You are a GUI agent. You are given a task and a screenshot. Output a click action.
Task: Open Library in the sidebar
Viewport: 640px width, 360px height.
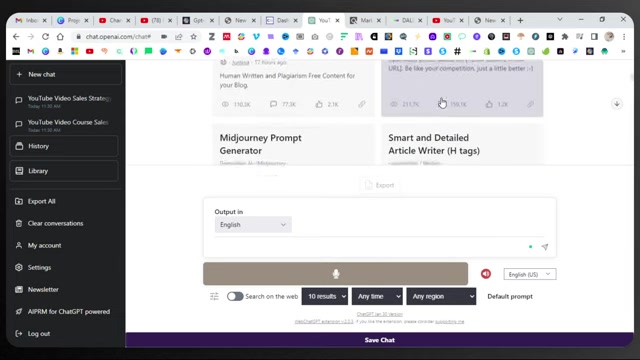[64, 171]
